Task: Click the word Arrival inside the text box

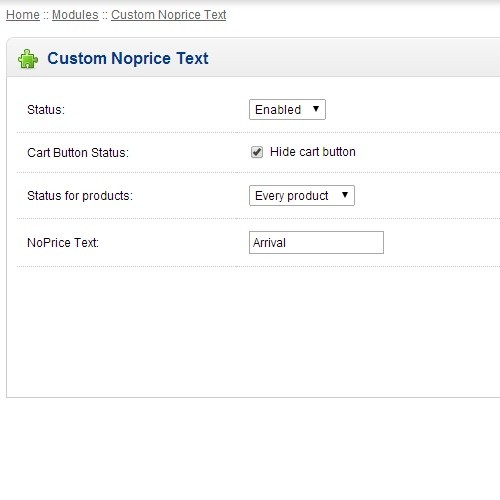Action: 269,243
